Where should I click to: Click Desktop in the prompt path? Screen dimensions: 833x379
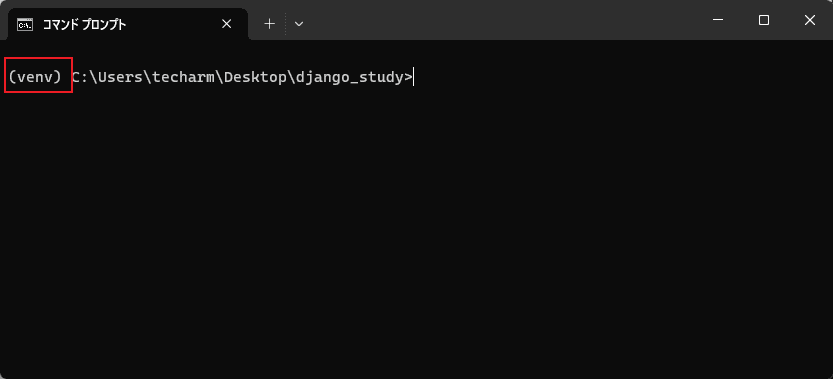coord(252,77)
